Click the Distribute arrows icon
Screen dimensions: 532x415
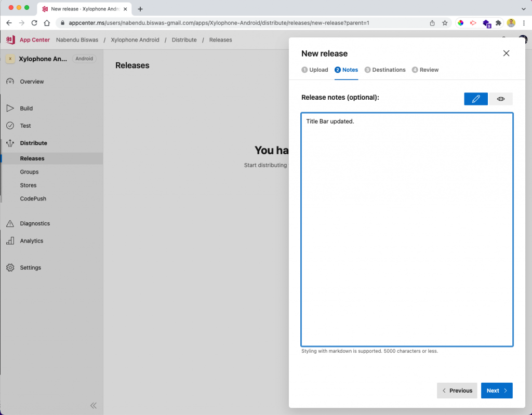point(10,143)
